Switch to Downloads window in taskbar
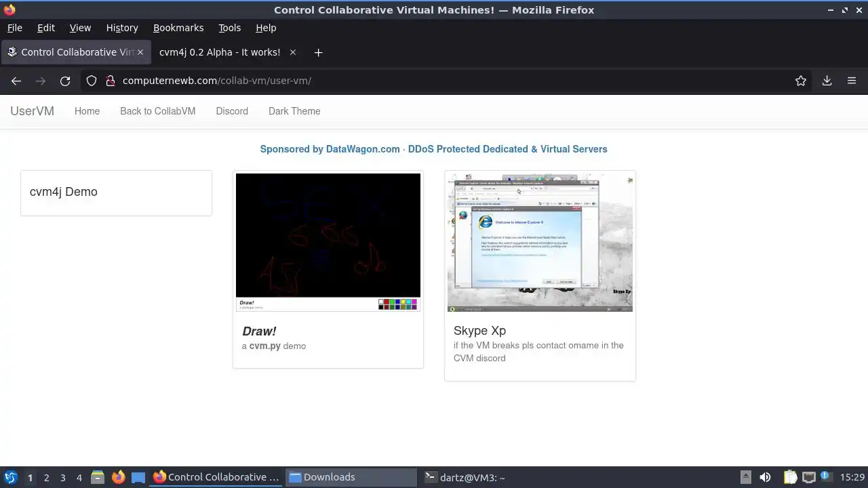Image resolution: width=868 pixels, height=488 pixels. tap(351, 477)
